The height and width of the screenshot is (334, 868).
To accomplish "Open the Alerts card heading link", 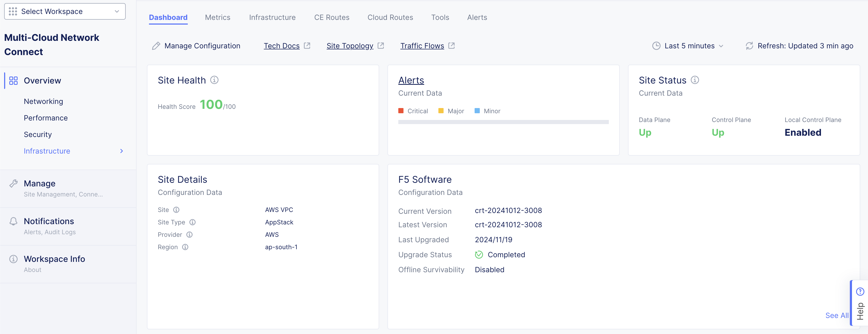I will 411,80.
